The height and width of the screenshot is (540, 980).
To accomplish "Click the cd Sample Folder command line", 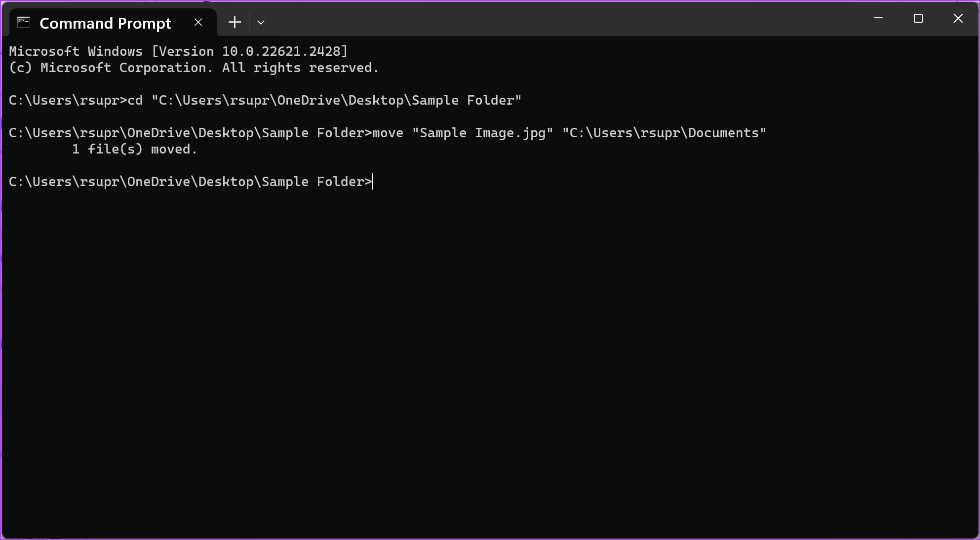I will point(264,100).
